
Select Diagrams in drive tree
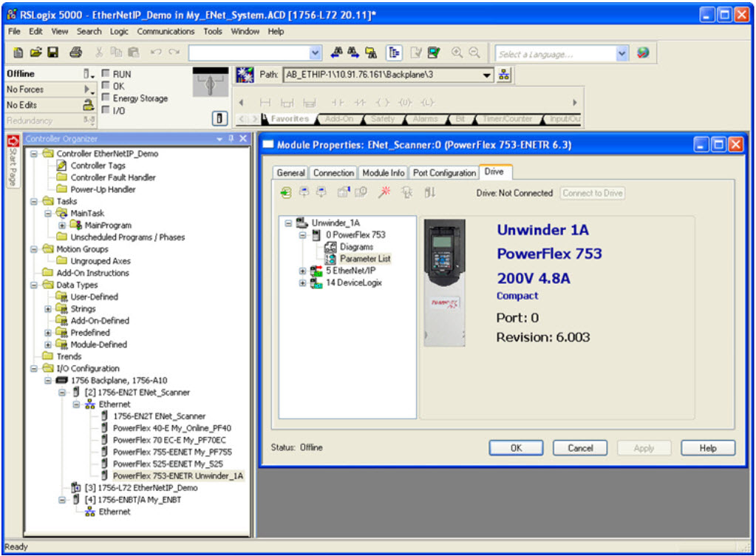(356, 247)
